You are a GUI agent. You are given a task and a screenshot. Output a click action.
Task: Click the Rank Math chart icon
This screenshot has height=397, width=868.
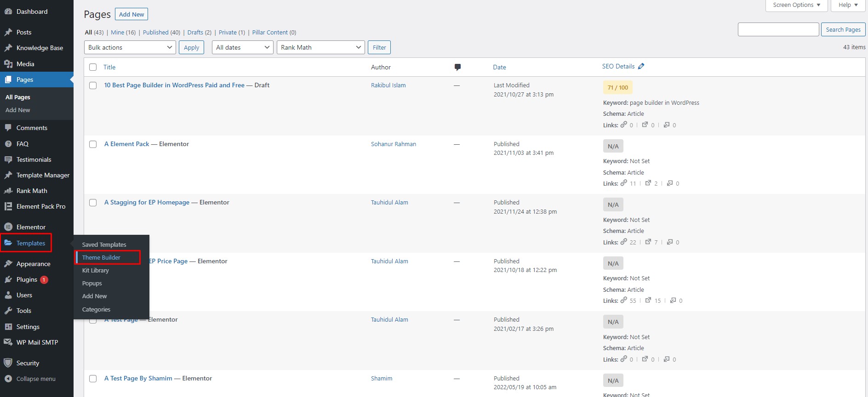8,191
